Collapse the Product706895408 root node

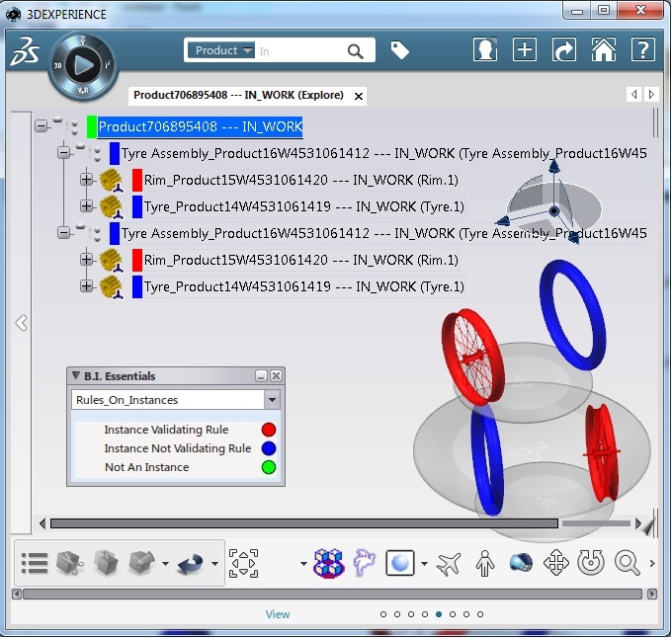coord(42,126)
